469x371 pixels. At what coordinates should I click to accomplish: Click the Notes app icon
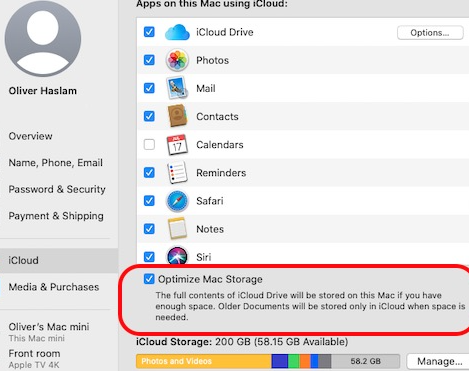coord(177,229)
